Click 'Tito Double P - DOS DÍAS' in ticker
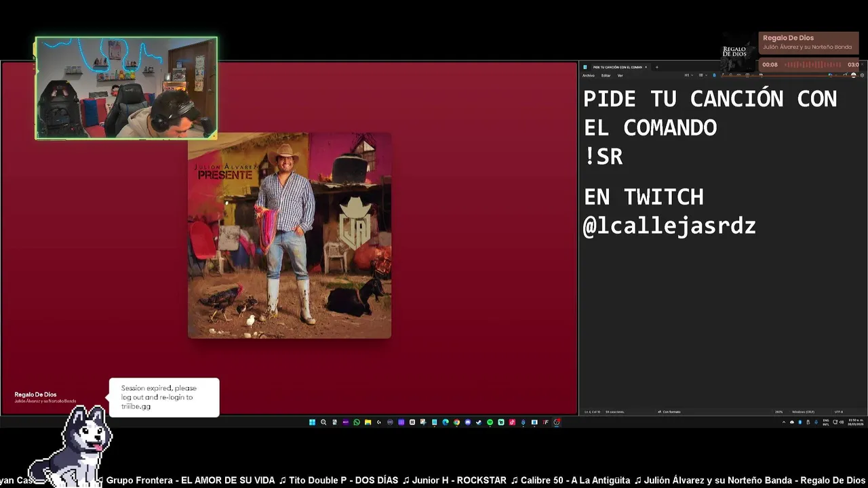This screenshot has height=488, width=868. tap(343, 480)
